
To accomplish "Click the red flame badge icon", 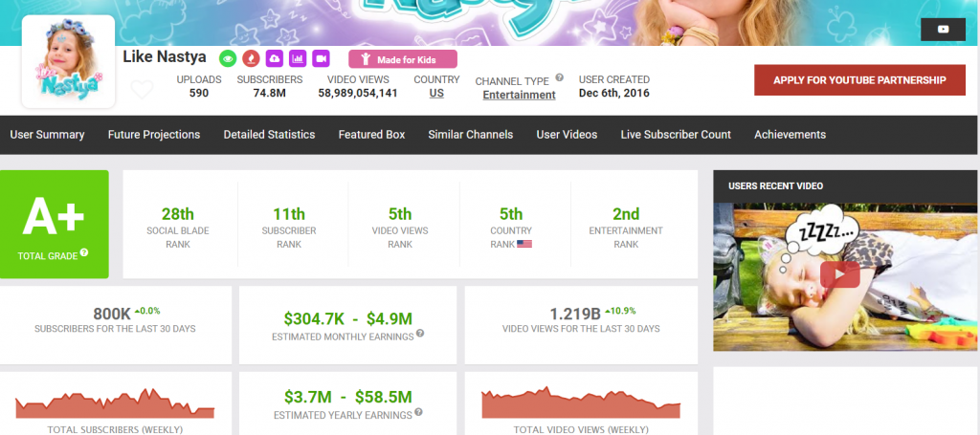I will pos(251,58).
